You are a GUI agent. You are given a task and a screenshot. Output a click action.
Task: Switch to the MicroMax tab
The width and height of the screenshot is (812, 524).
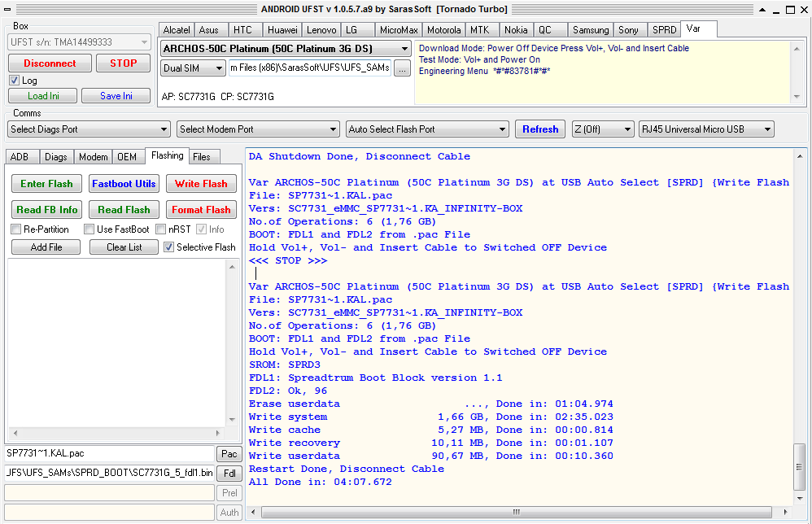[x=399, y=30]
